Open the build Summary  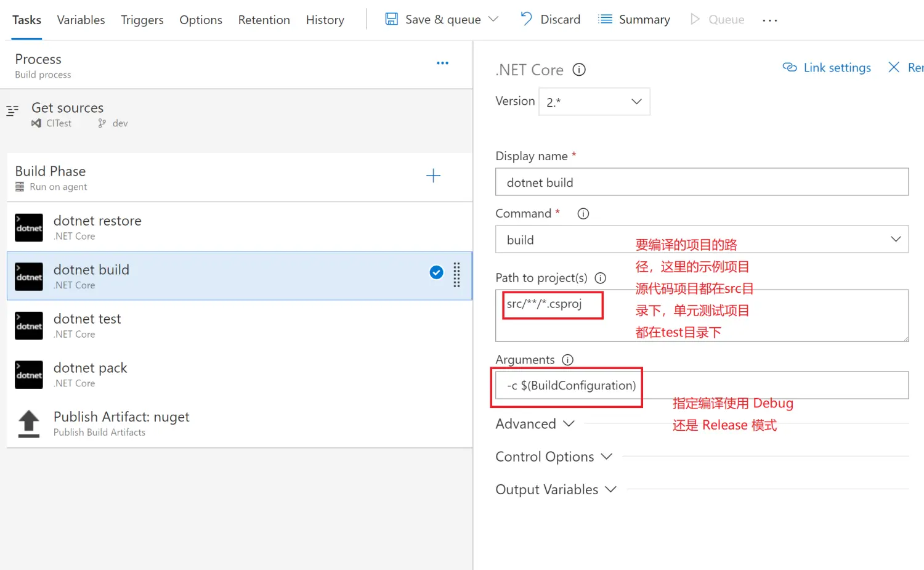click(x=634, y=19)
